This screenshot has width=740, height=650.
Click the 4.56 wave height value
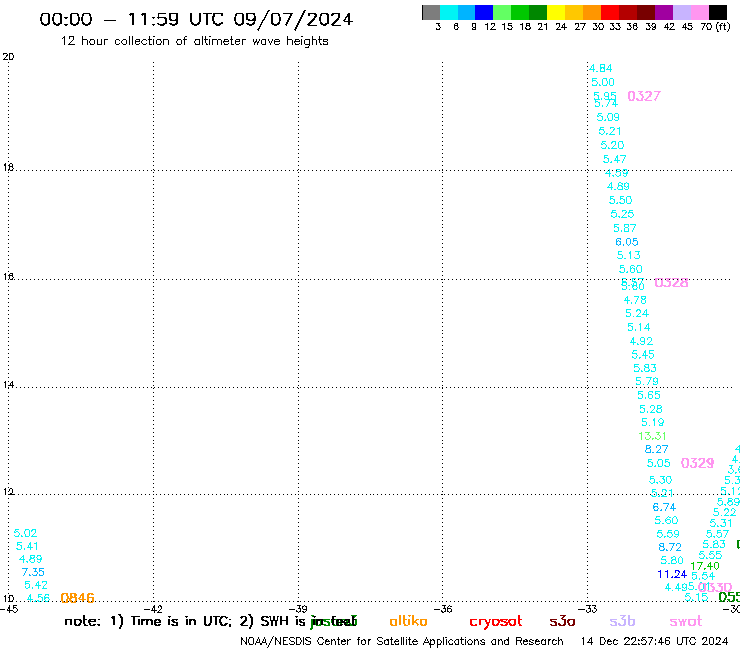pos(38,598)
